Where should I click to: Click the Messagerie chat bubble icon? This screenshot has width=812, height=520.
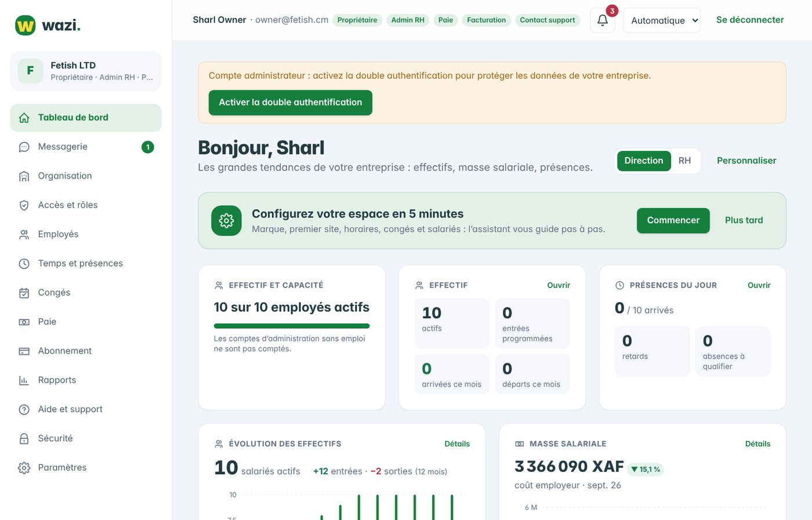24,147
